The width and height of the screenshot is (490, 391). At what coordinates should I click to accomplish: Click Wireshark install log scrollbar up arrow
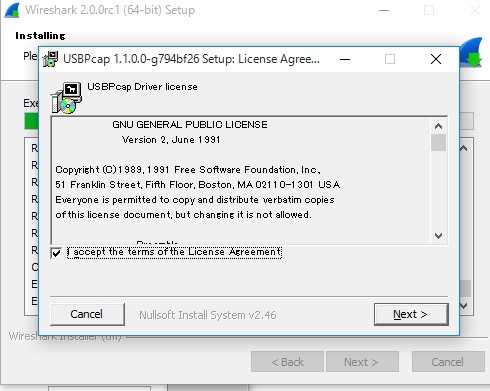tap(464, 148)
